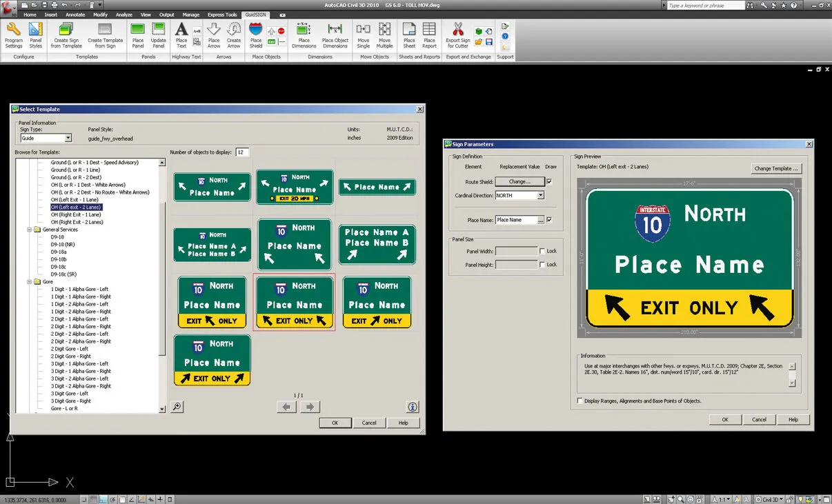Select tree item 2 Digit Gore - Left
This screenshot has width=832, height=504.
pyautogui.click(x=70, y=349)
